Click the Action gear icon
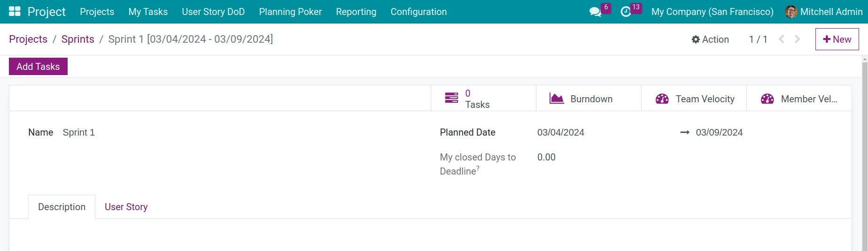 click(x=696, y=39)
